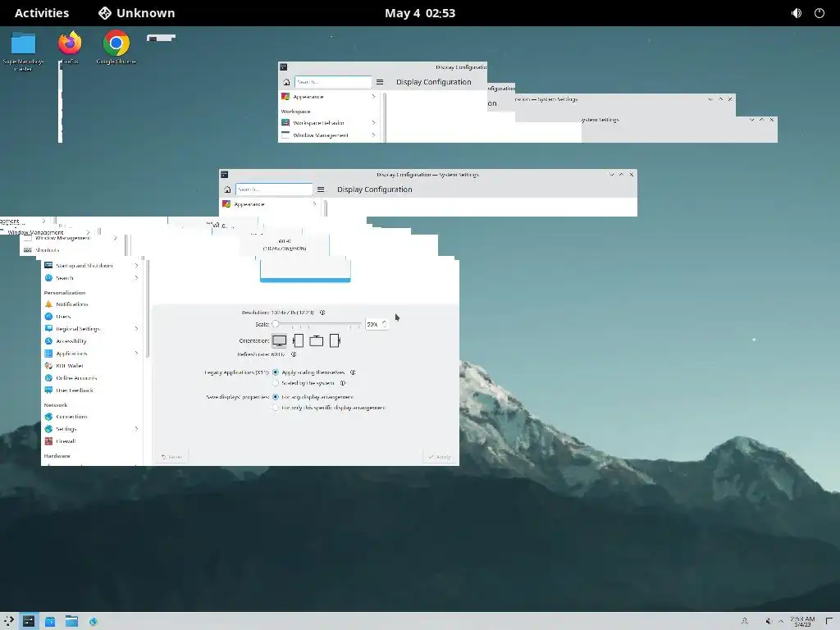This screenshot has height=630, width=840.
Task: Select Apply scaling themselves radio button
Action: (276, 372)
